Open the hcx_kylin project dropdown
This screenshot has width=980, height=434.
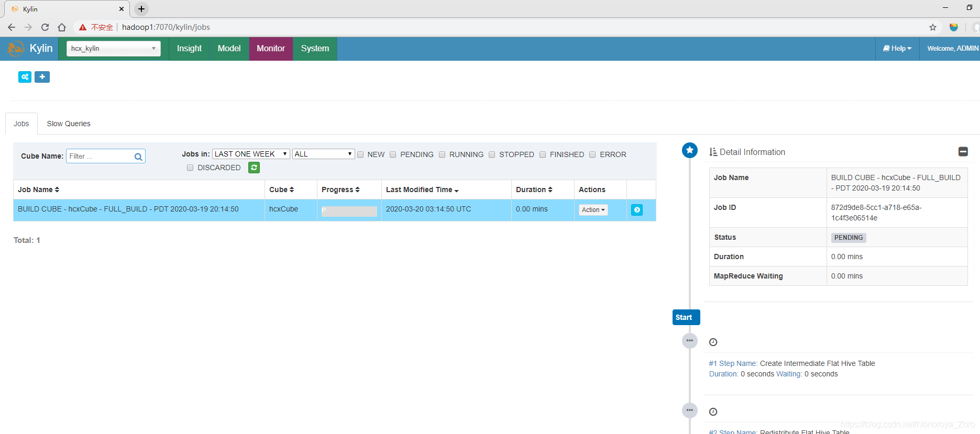(x=114, y=49)
